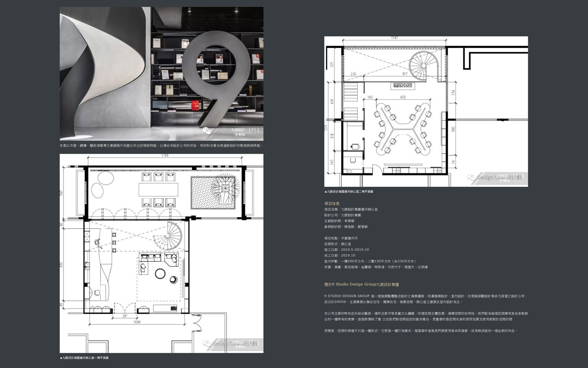Click the 主創設計師 lead designer line
Screen dimensions: 588x368
point(343,221)
